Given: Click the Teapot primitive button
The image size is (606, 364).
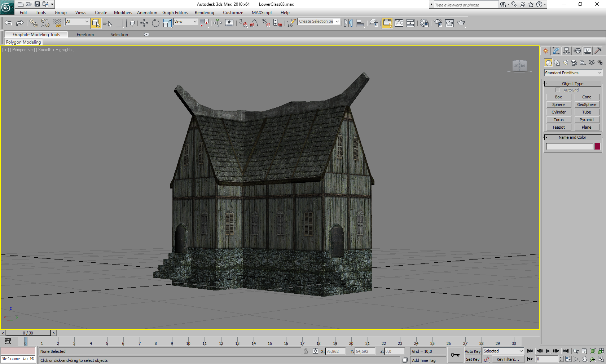Looking at the screenshot, I should [558, 127].
